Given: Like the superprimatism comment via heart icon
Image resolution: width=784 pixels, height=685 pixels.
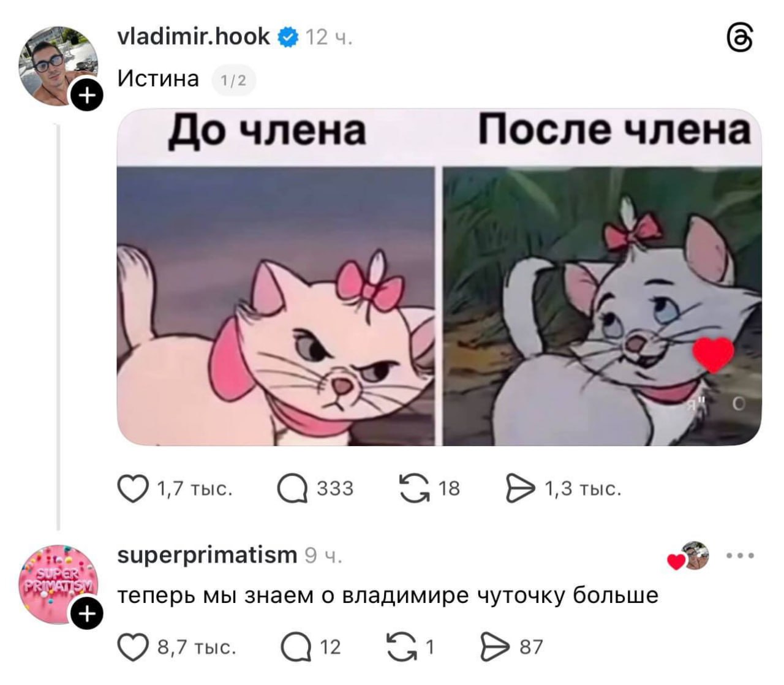Looking at the screenshot, I should 133,647.
